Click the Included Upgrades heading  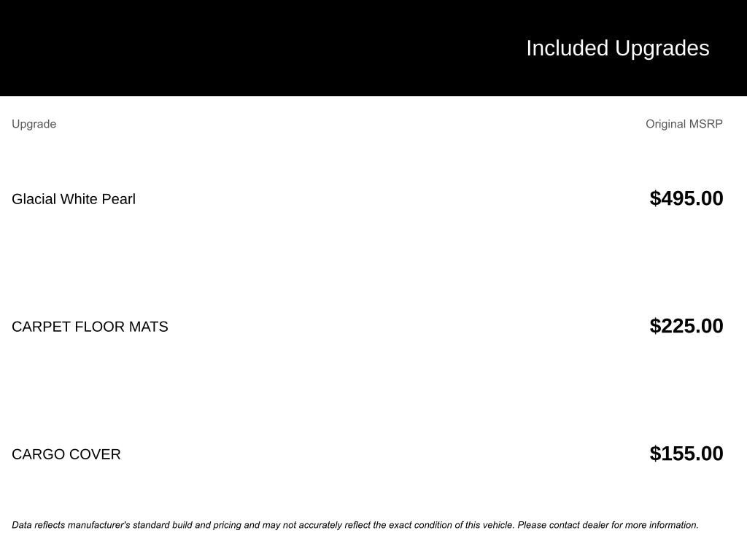617,48
